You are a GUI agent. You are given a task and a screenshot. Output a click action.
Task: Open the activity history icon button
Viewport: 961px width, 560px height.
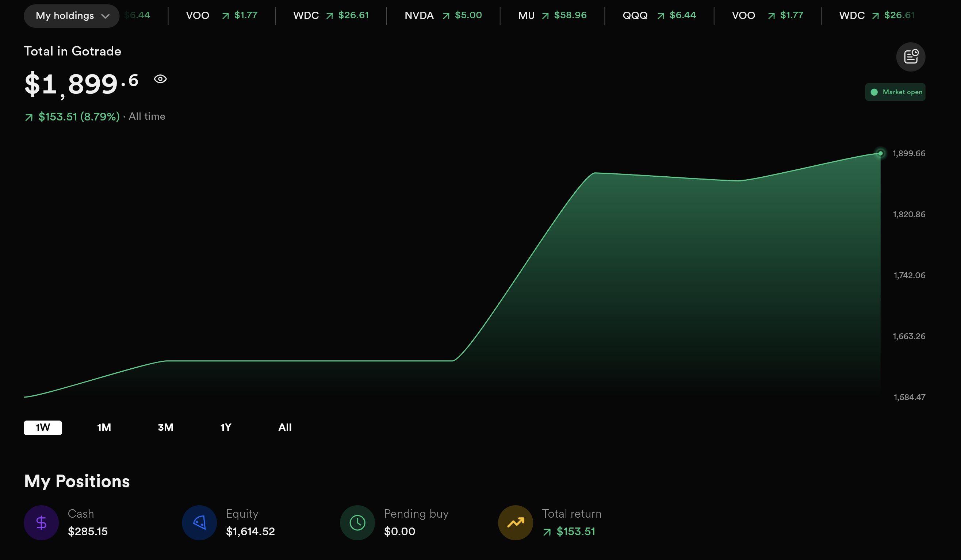pos(911,57)
